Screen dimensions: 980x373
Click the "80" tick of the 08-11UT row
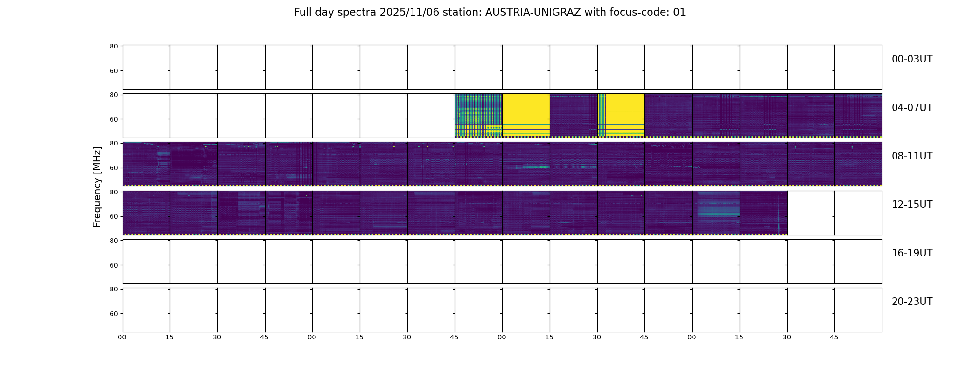113,143
